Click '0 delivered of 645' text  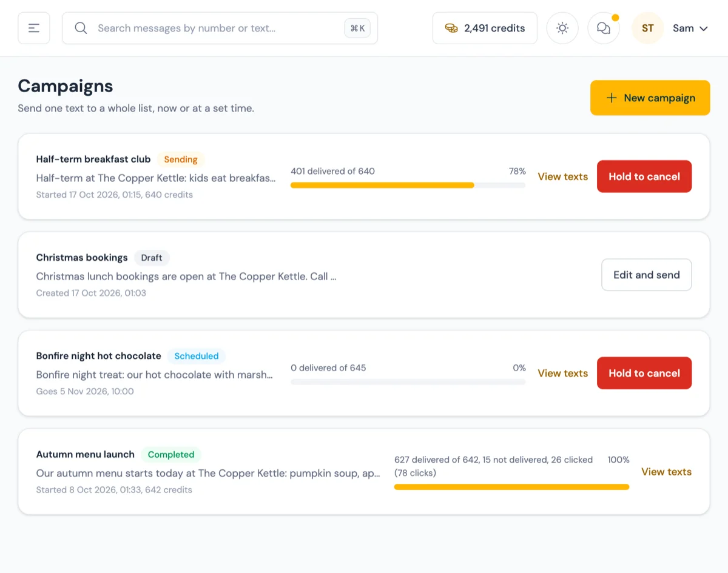coord(328,367)
